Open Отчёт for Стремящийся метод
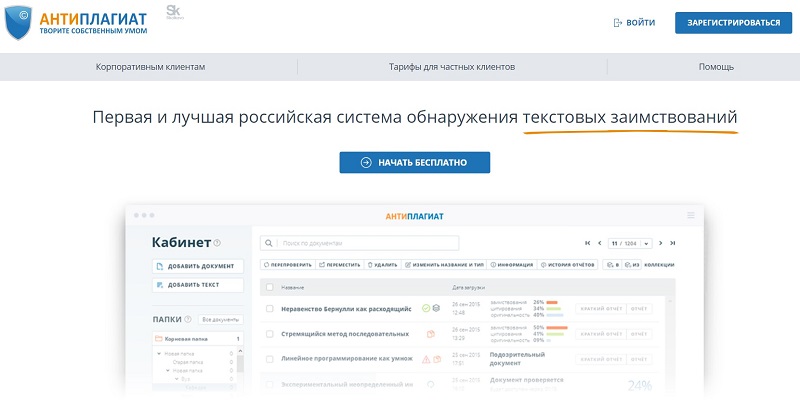 (x=639, y=334)
